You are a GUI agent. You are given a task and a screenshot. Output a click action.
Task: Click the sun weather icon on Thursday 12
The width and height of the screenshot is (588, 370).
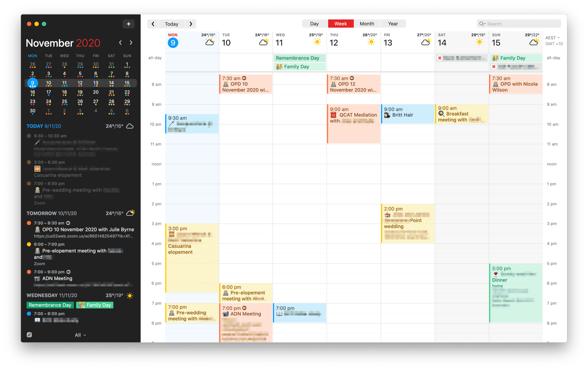tap(371, 43)
